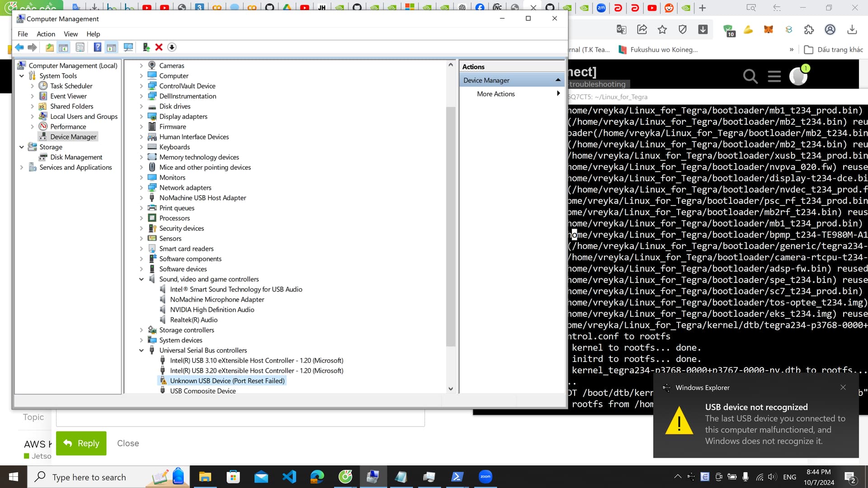The width and height of the screenshot is (868, 488).
Task: Collapse Universal Serial Bus controllers node
Action: point(141,350)
